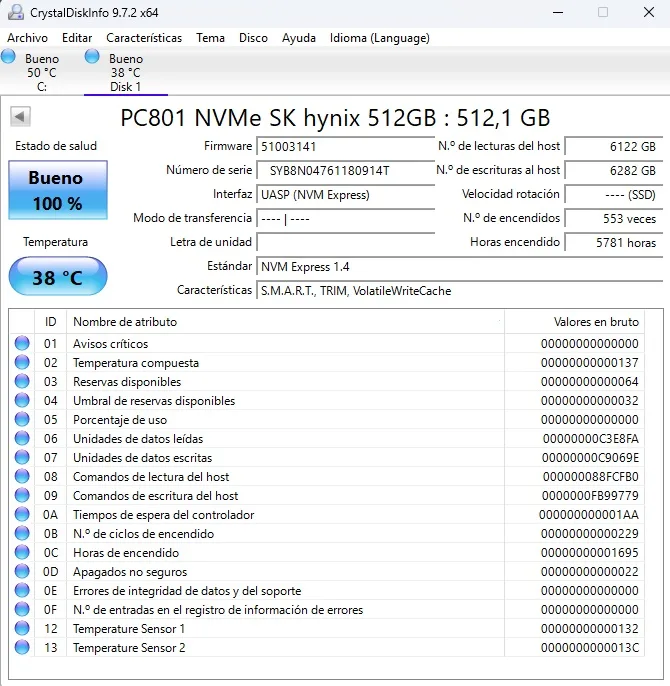The image size is (670, 686).
Task: Click the status orb for Apagados no seguros
Action: coord(22,571)
